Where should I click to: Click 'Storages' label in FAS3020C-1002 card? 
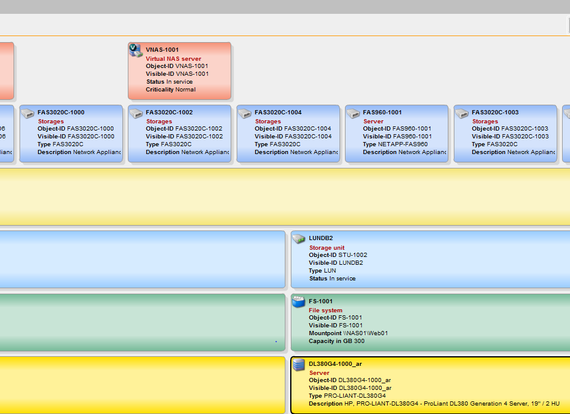pyautogui.click(x=159, y=121)
